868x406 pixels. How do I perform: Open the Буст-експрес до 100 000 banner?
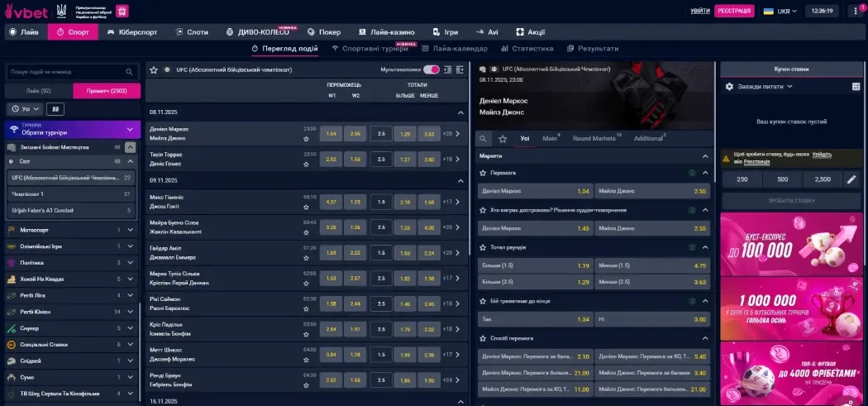coord(791,244)
